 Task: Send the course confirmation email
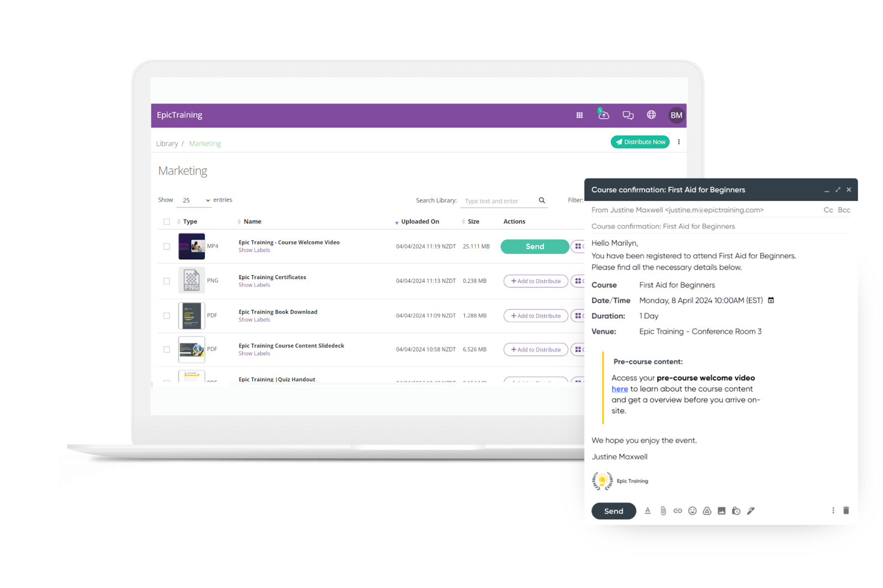click(x=614, y=511)
